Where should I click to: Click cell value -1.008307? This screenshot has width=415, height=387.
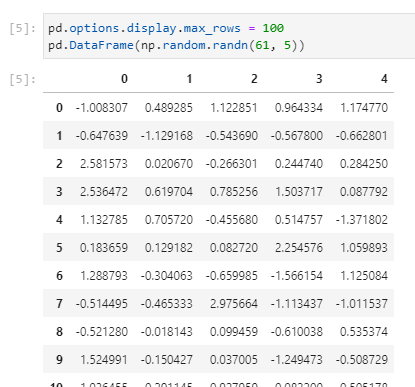102,108
